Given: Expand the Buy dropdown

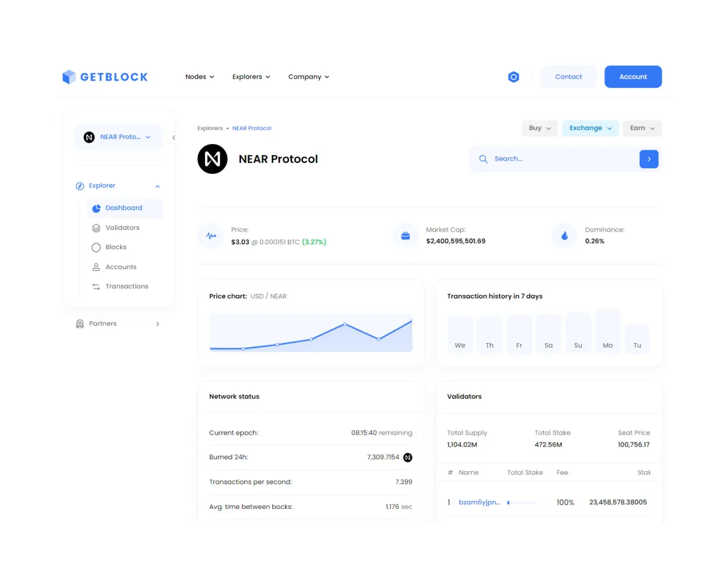Looking at the screenshot, I should [x=539, y=128].
